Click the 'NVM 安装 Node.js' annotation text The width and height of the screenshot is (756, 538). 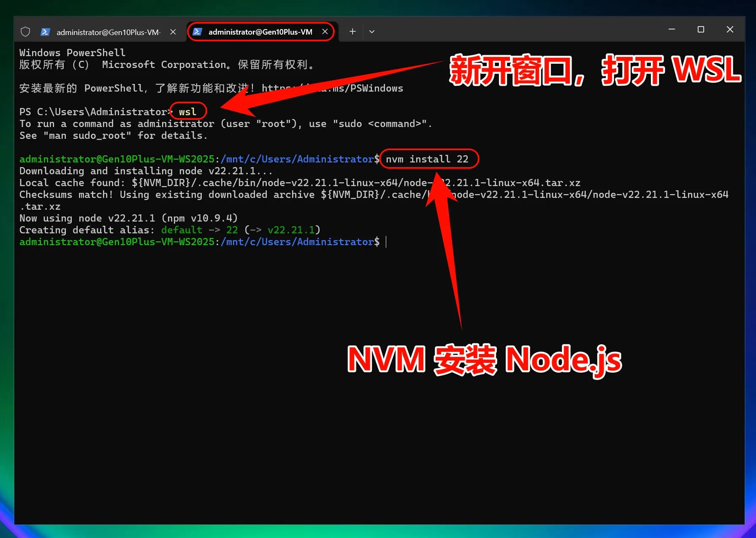(x=484, y=360)
